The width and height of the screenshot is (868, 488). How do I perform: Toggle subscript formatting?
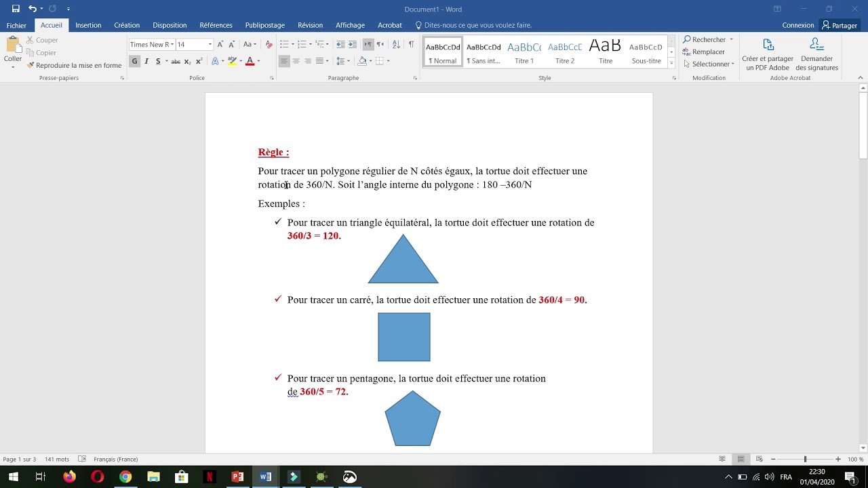tap(187, 61)
